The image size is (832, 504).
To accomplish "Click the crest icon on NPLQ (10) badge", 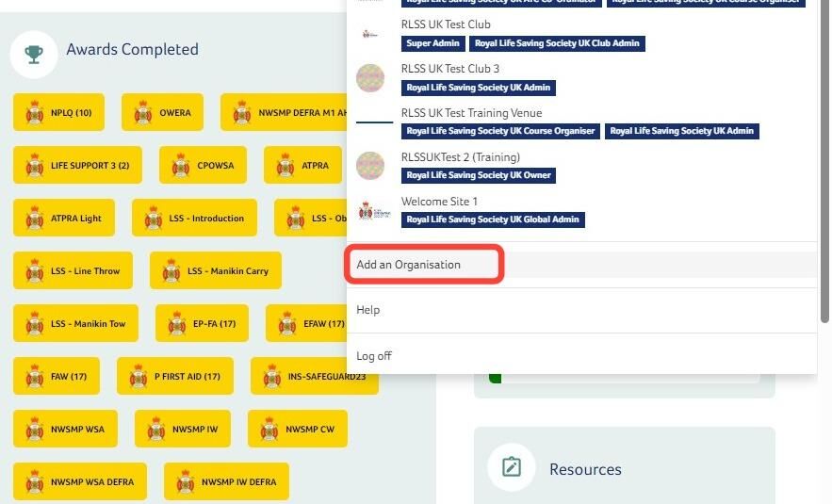I will (x=35, y=112).
